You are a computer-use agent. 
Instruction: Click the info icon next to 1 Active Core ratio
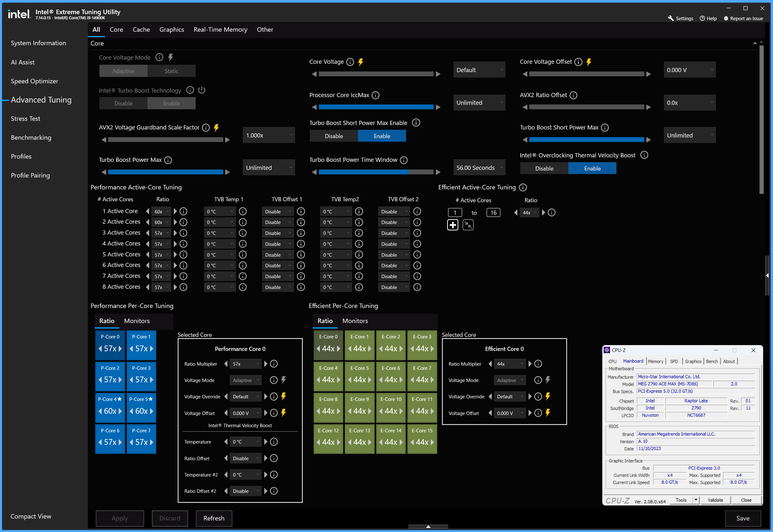tap(183, 211)
